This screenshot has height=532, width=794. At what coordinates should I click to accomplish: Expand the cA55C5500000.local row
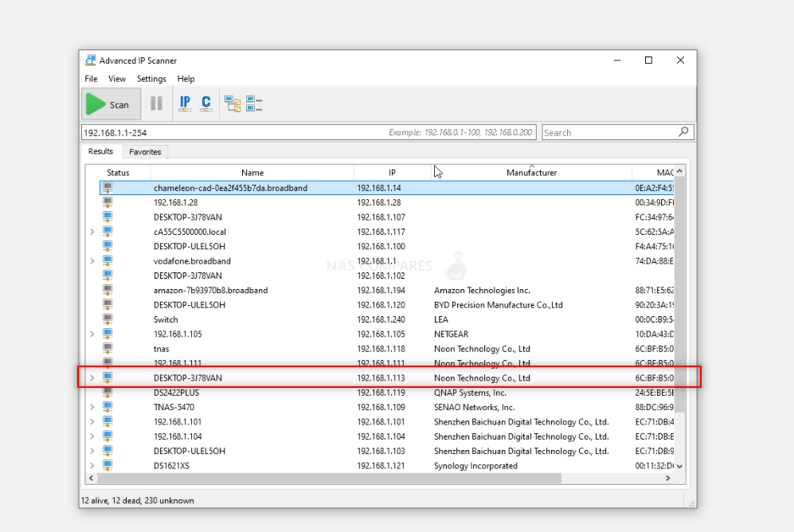point(92,232)
